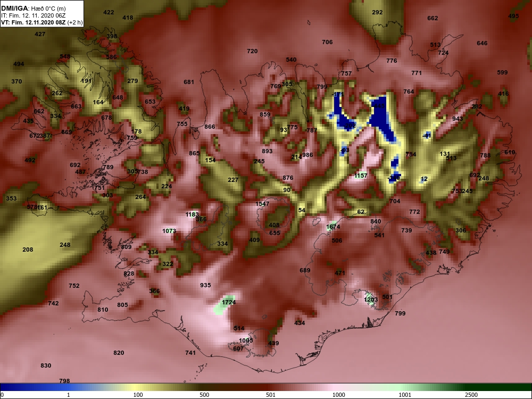532x399 pixels.
Task: Click the map value 208
Action: coord(28,250)
